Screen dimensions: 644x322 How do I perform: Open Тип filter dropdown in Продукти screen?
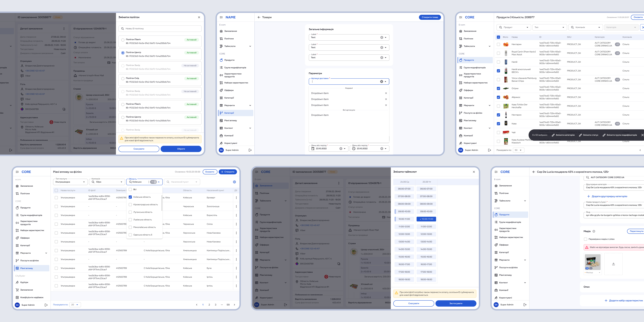[549, 27]
